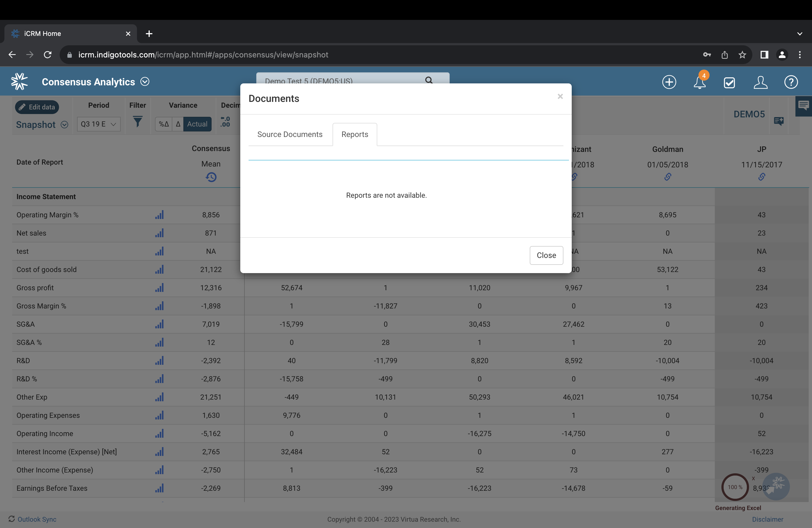Open chart icon for Other Income (Expense)
Viewport: 812px width, 528px height.
[x=159, y=470]
